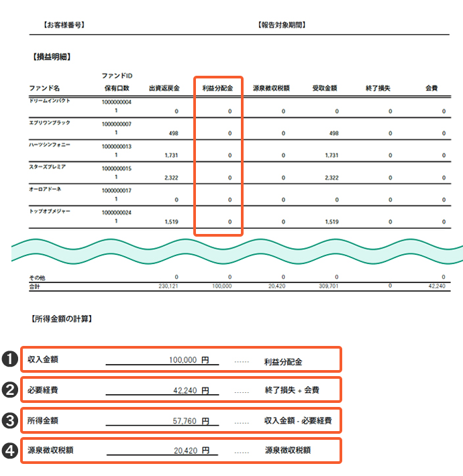The height and width of the screenshot is (476, 463).
Task: Click the 受取金額 column header
Action: (325, 88)
